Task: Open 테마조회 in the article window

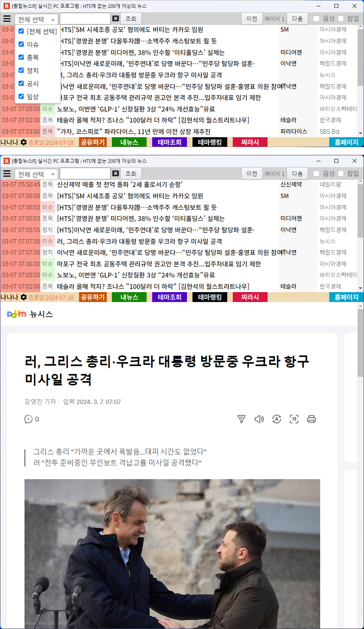Action: (x=169, y=297)
